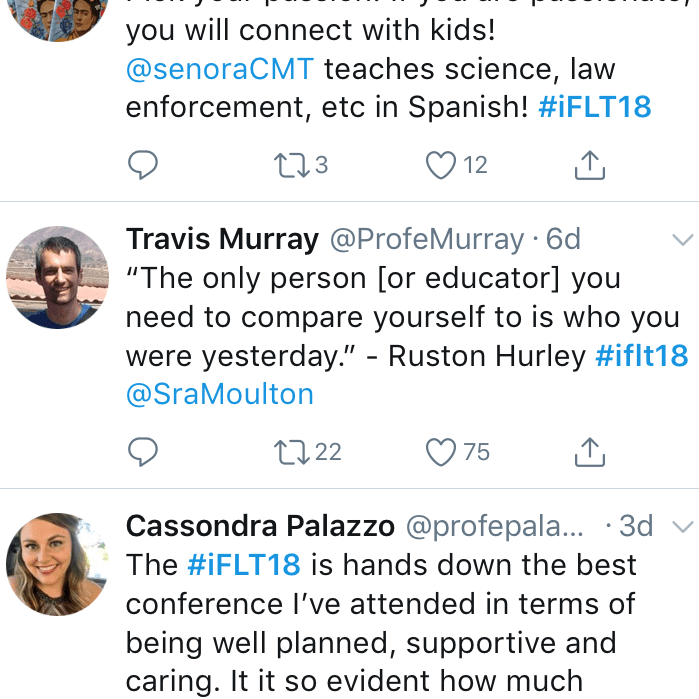Share the tweet mentioning @senoraCMT
Image resolution: width=699 pixels, height=699 pixels.
coord(590,165)
